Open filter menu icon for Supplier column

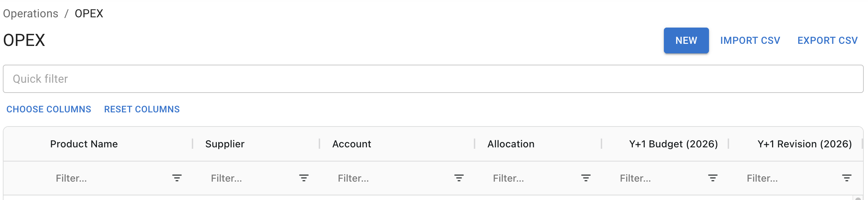pos(304,178)
